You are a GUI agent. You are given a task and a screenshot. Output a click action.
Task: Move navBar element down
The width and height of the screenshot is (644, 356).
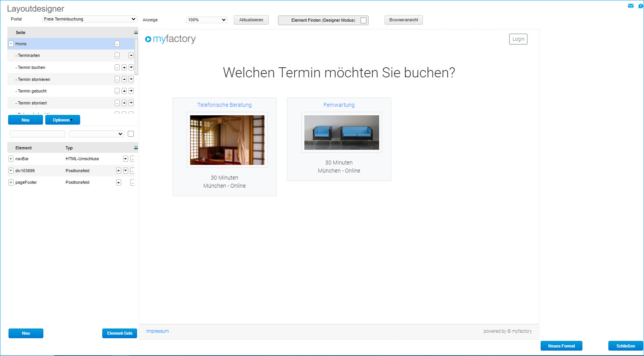click(x=125, y=159)
